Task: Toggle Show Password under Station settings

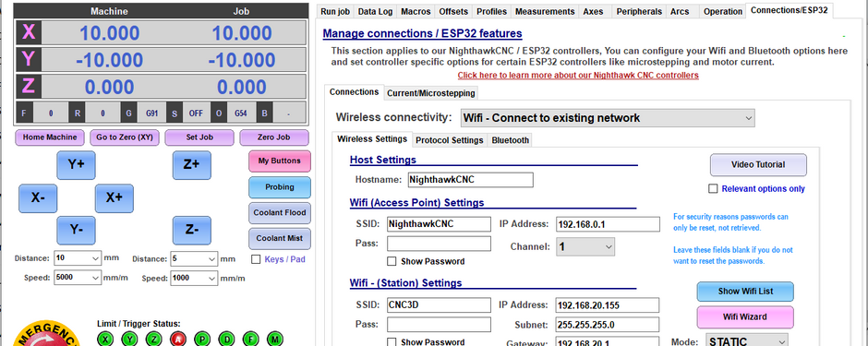Action: 392,342
